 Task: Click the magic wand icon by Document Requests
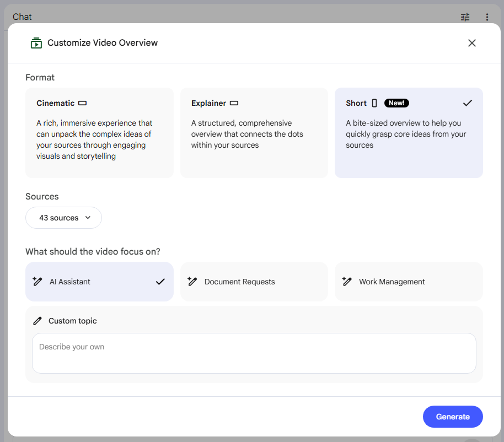click(x=192, y=282)
